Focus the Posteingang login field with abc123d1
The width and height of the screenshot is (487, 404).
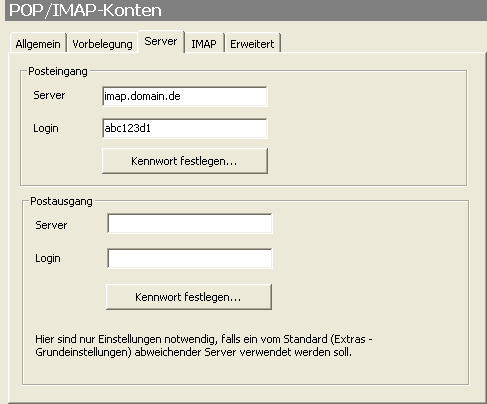(x=185, y=128)
